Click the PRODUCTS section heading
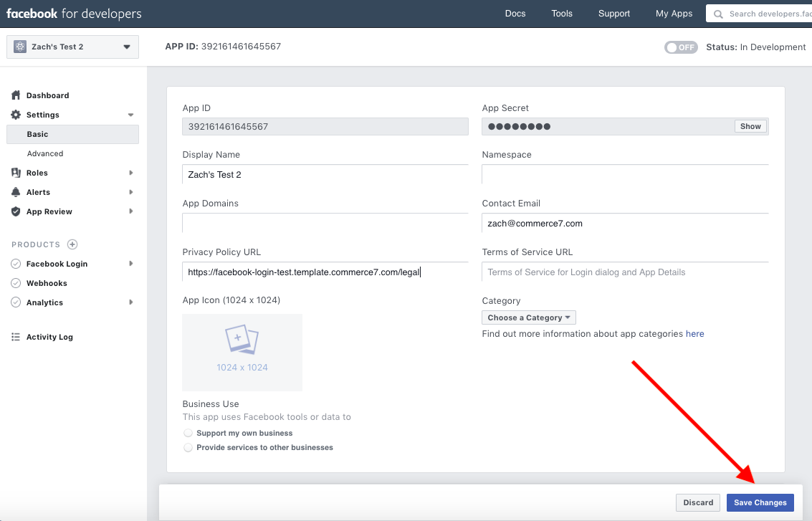Viewport: 812px width, 521px height. tap(36, 244)
